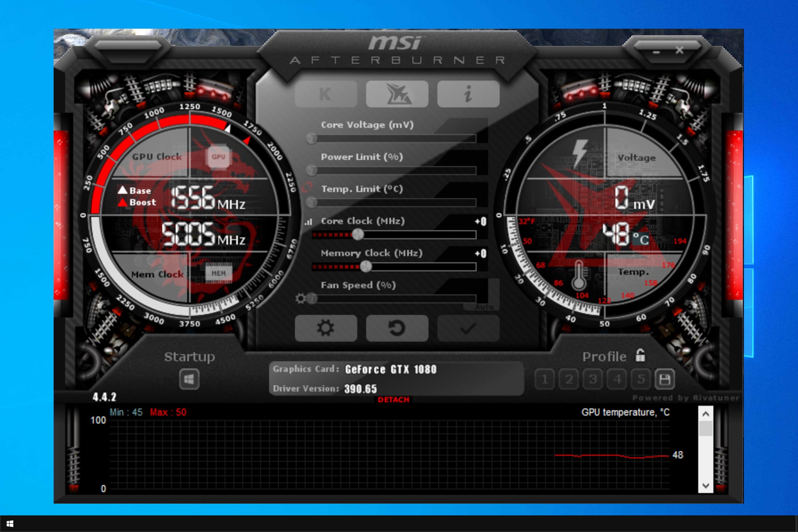
Task: Click the Min : 45 graph label
Action: click(126, 412)
